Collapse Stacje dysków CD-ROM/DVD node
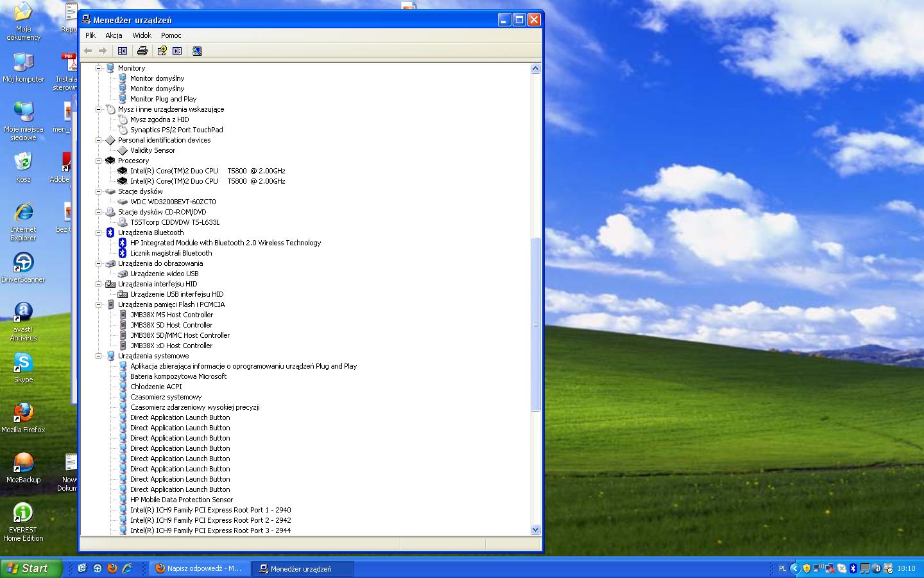 tap(99, 212)
